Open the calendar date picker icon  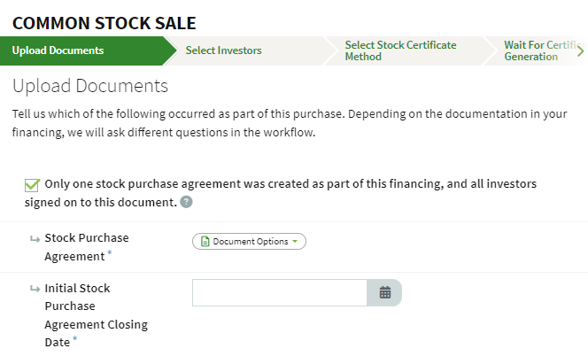(385, 292)
